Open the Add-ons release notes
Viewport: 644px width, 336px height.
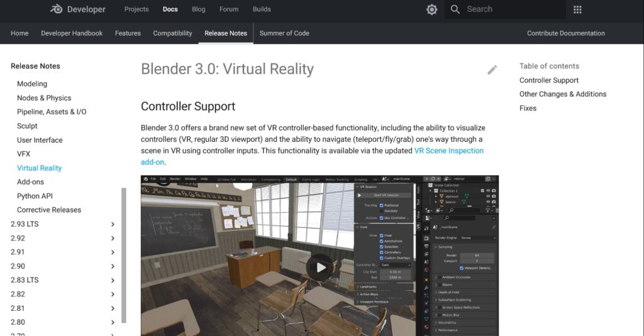pyautogui.click(x=30, y=182)
